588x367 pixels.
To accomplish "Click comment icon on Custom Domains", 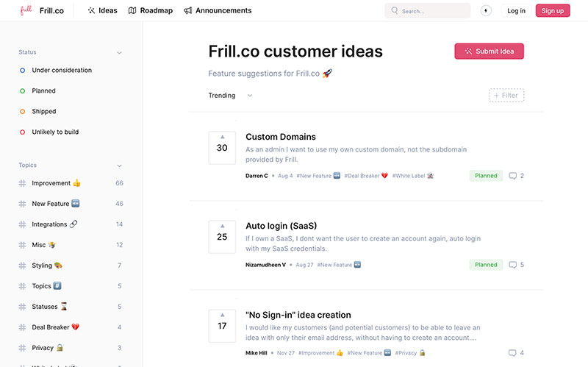I will [512, 176].
